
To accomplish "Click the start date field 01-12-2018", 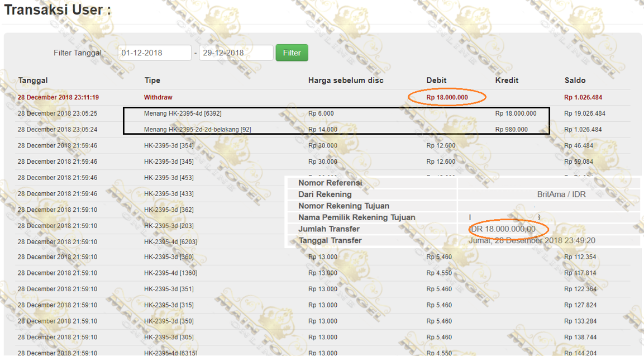I will [x=154, y=53].
